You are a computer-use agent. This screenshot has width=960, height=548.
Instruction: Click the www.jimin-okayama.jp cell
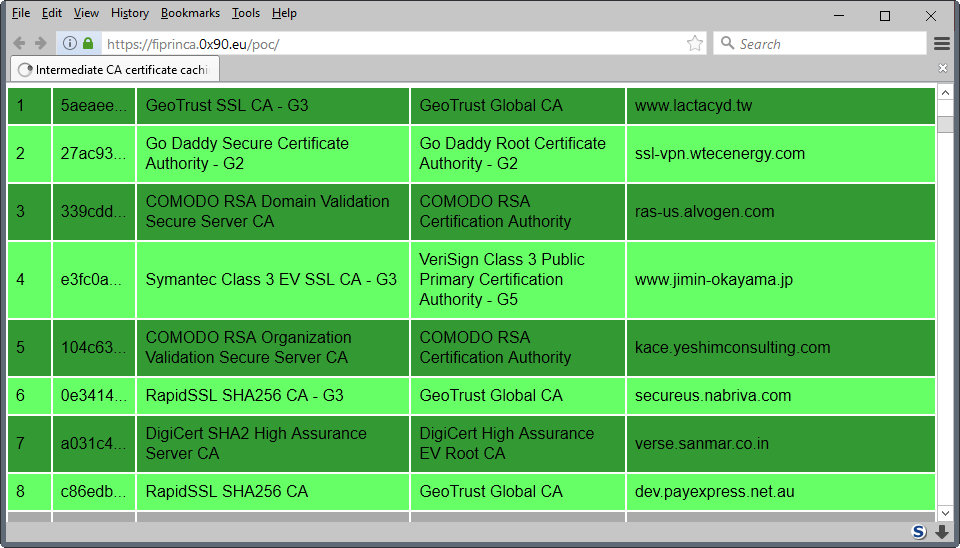[x=781, y=280]
